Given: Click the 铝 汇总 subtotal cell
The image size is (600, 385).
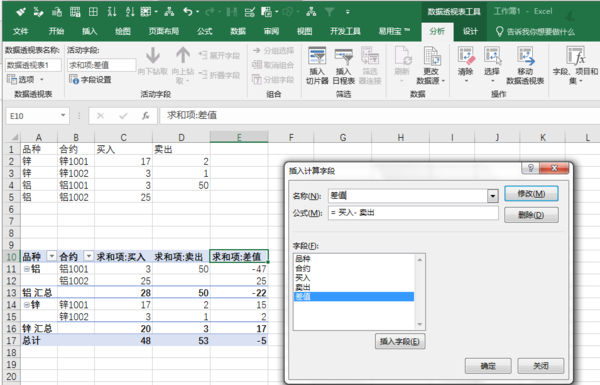Looking at the screenshot, I should (x=39, y=293).
